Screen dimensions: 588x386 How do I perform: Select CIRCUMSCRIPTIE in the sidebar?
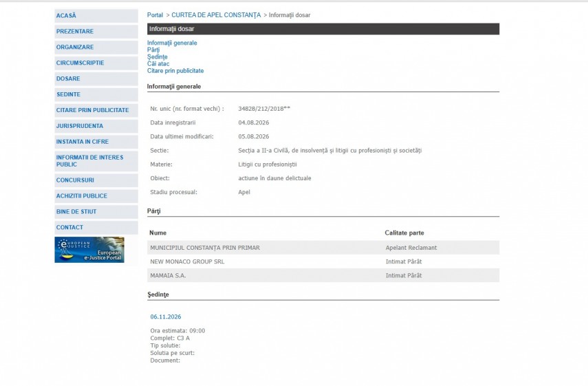(96, 63)
